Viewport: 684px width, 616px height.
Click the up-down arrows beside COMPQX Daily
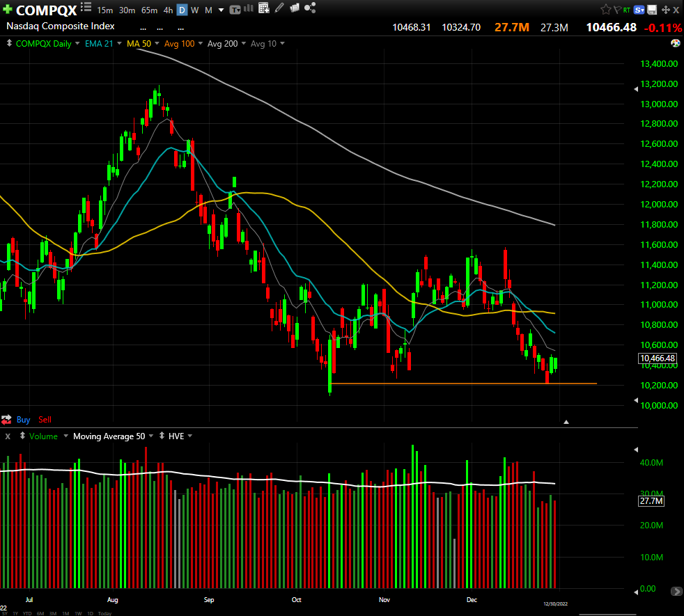tap(9, 43)
